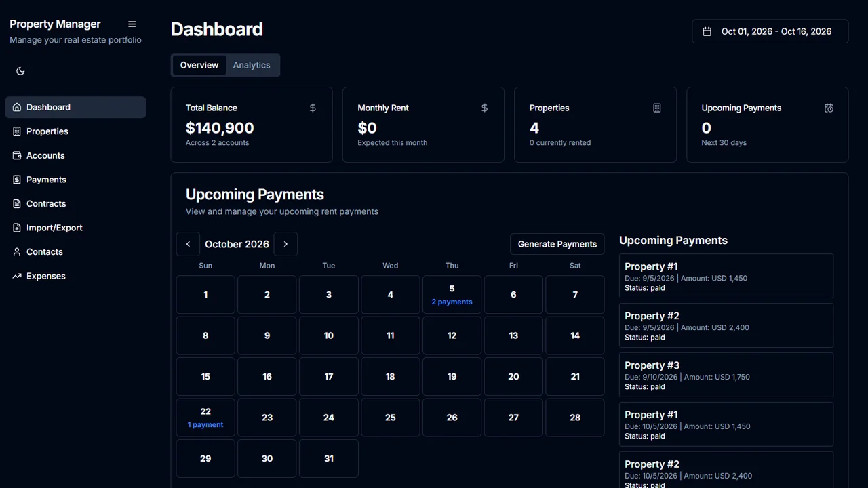868x488 pixels.
Task: Click the October 2026 month label
Action: click(x=237, y=244)
